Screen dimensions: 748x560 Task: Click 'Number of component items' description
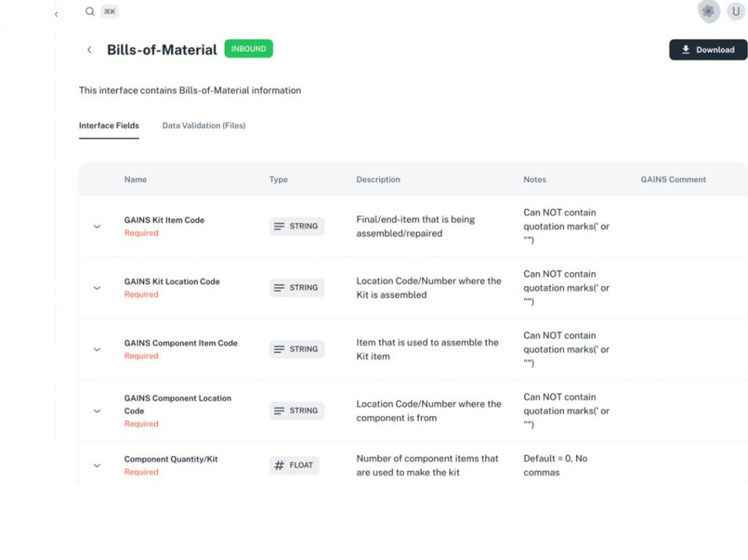point(427,465)
